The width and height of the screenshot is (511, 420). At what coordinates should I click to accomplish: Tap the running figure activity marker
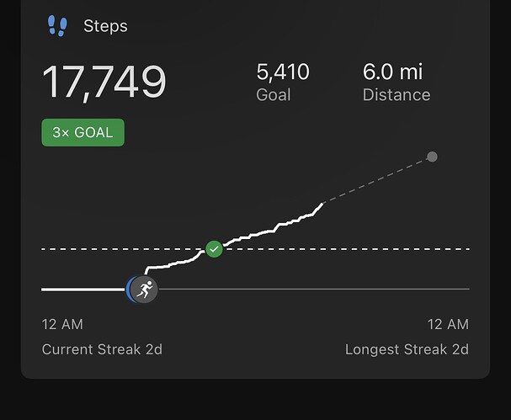tap(145, 290)
